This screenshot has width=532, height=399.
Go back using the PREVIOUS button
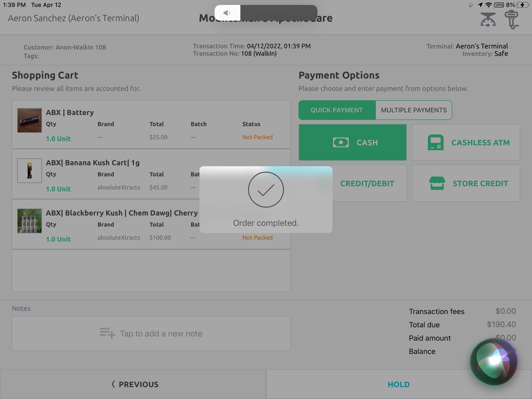(x=135, y=384)
